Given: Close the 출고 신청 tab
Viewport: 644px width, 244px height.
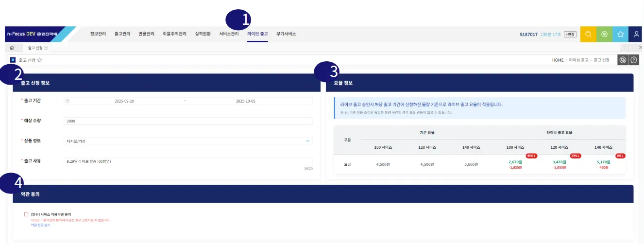Looking at the screenshot, I should click(x=46, y=48).
